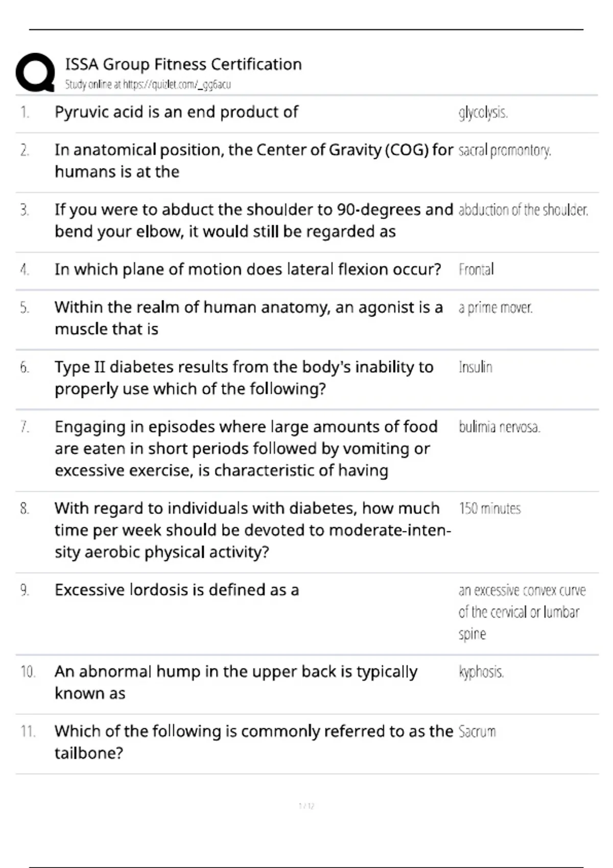Click the 'Sacrum' answer
The image size is (613, 868).
pos(477,732)
